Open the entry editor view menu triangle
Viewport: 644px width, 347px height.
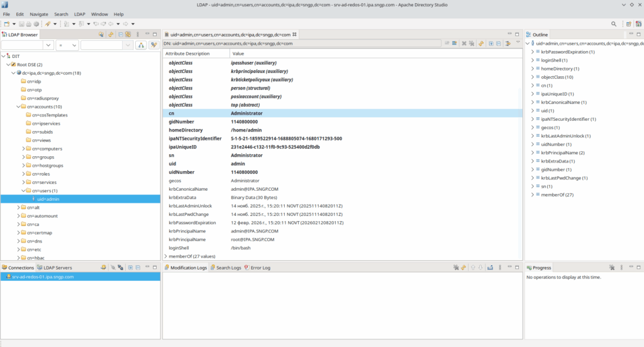click(x=518, y=43)
